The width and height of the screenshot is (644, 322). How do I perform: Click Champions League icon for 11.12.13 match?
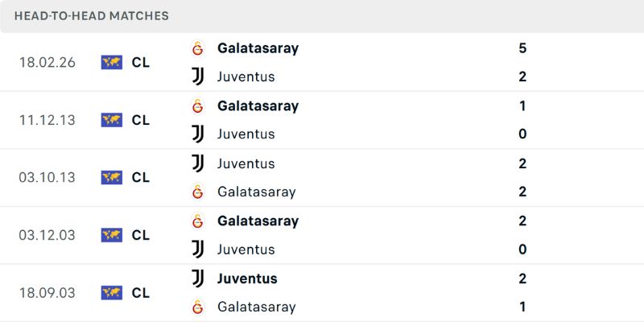point(112,120)
